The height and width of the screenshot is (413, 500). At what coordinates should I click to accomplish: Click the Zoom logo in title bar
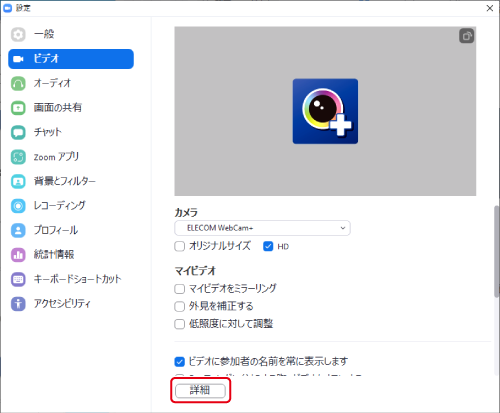[x=7, y=8]
